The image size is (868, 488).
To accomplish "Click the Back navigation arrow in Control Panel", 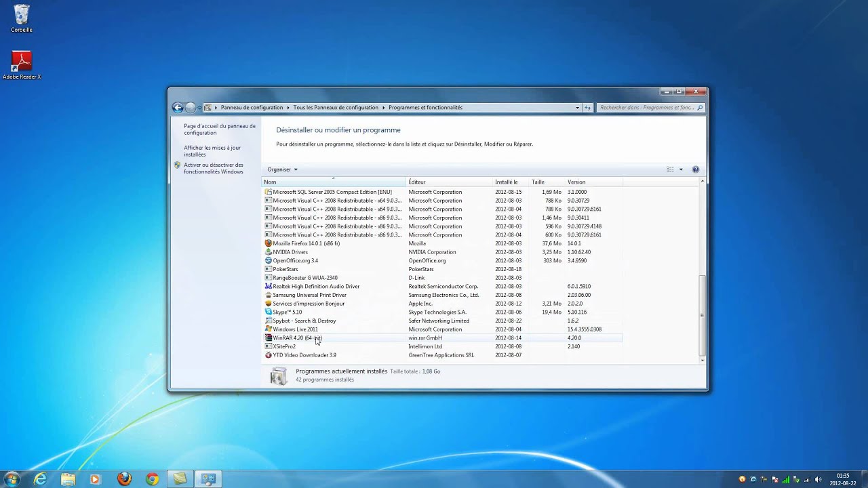I will (178, 107).
